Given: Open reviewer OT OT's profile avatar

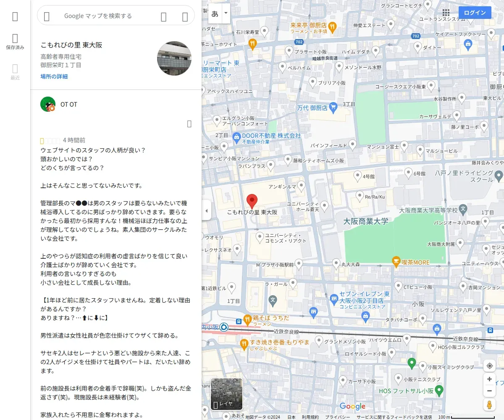Looking at the screenshot, I should tap(48, 104).
